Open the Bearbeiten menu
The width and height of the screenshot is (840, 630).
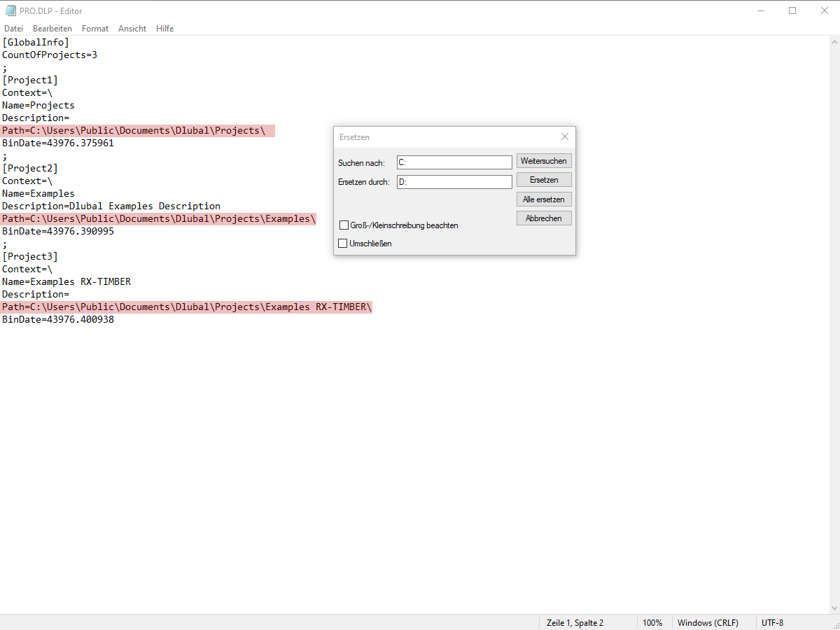coord(52,29)
